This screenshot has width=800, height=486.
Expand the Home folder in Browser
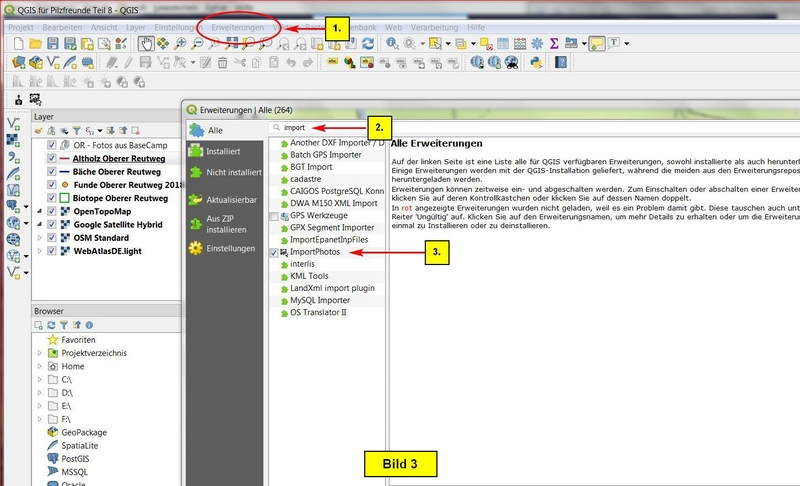click(x=39, y=367)
